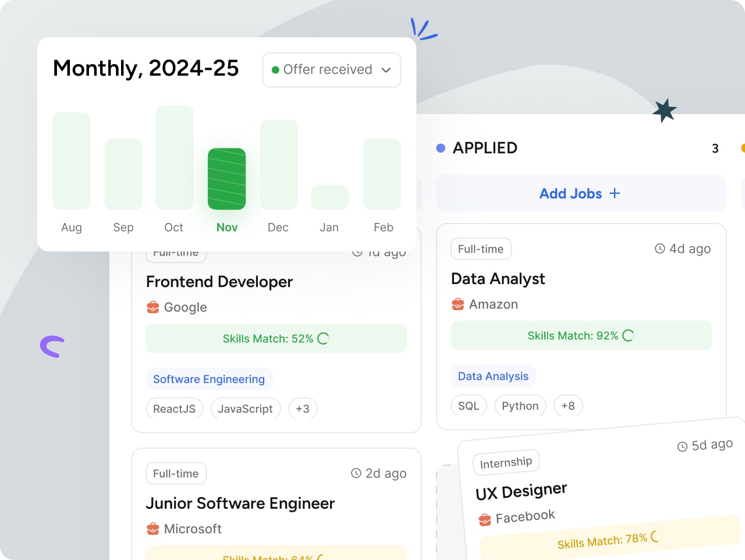The width and height of the screenshot is (745, 560).
Task: Click the clock icon showing 2d ago
Action: coord(355,473)
